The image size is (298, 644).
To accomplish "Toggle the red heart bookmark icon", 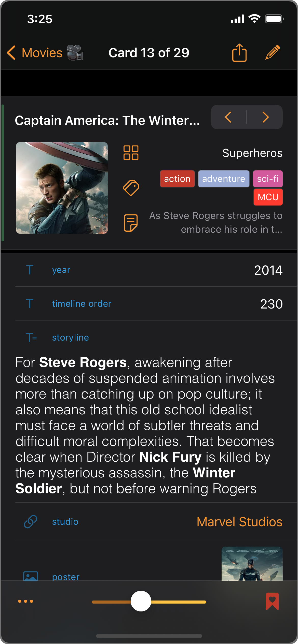I will (x=272, y=601).
